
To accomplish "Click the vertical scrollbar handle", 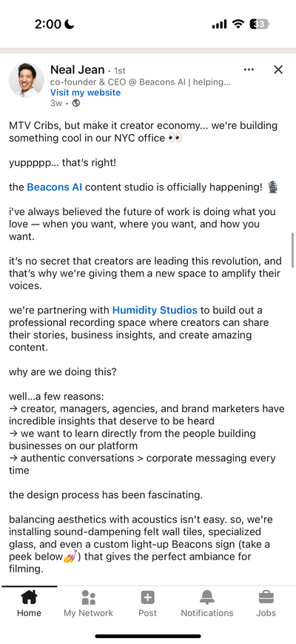I will pos(292,250).
